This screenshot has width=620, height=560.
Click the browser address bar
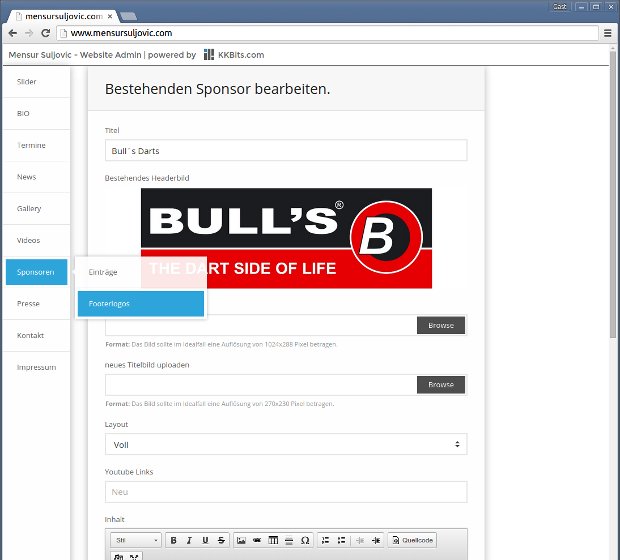pos(327,33)
